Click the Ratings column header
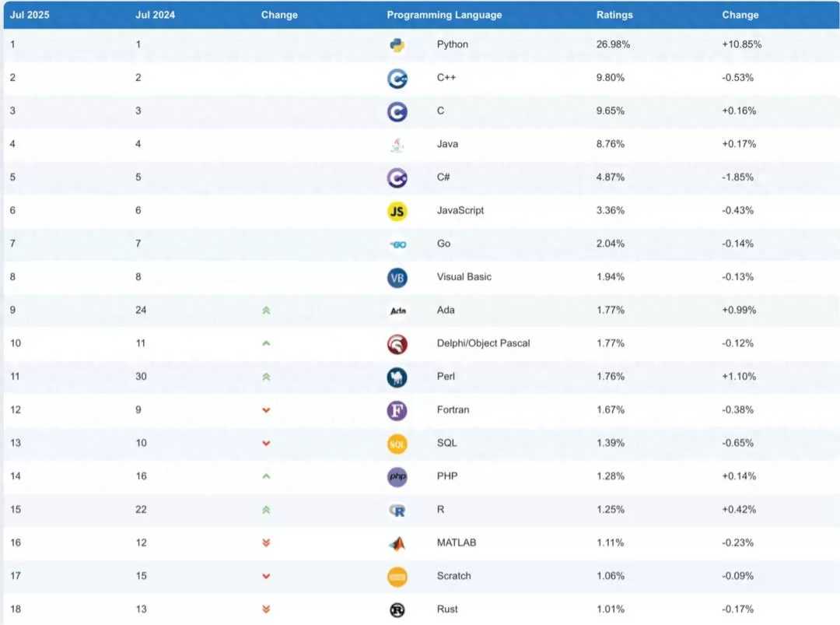840x625 pixels. point(614,15)
